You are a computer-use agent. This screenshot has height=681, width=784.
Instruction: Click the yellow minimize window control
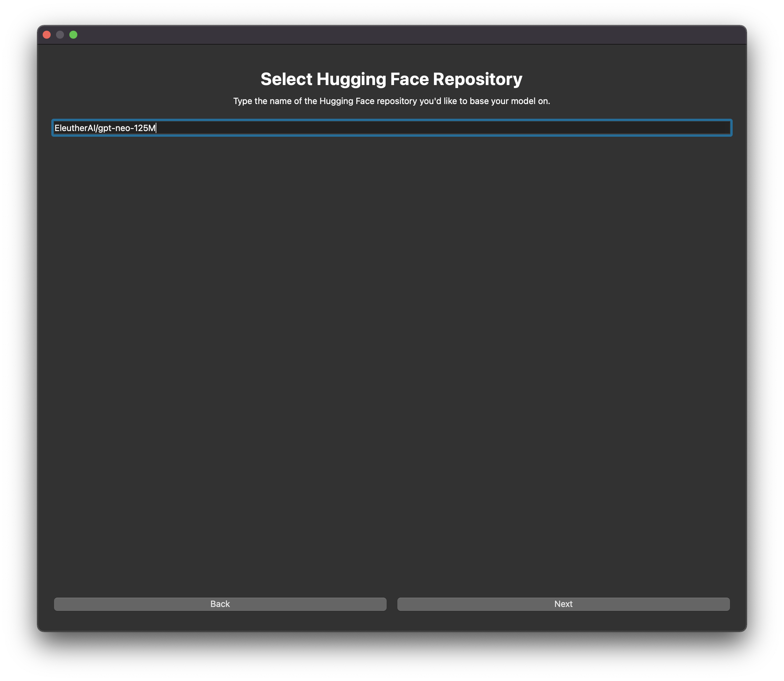click(60, 35)
